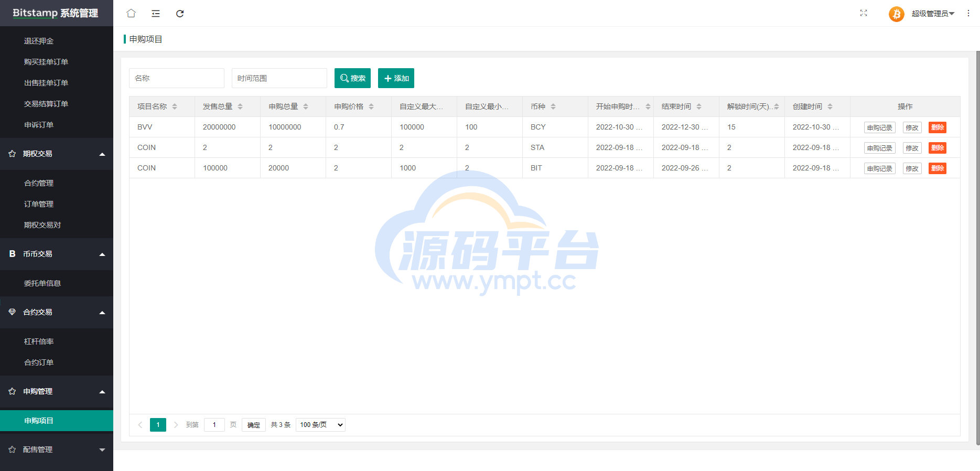
Task: Sort table by 开始申购时间 column
Action: (648, 106)
